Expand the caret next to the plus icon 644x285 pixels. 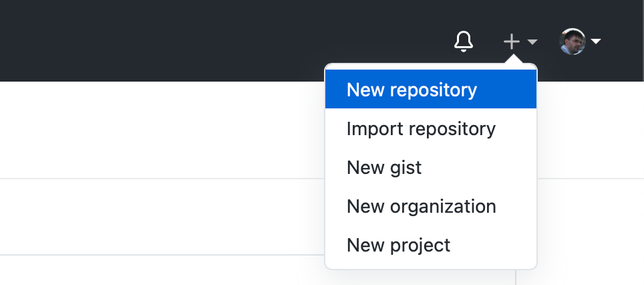pyautogui.click(x=532, y=42)
